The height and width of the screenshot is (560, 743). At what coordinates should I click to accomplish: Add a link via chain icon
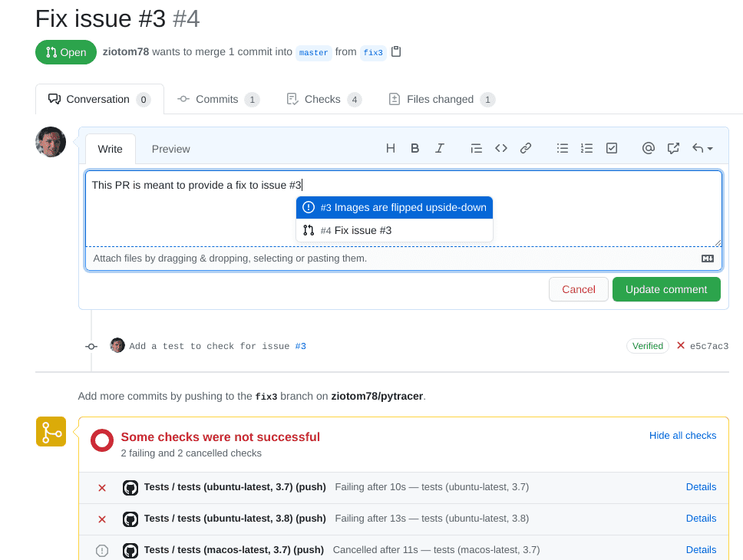pos(526,149)
